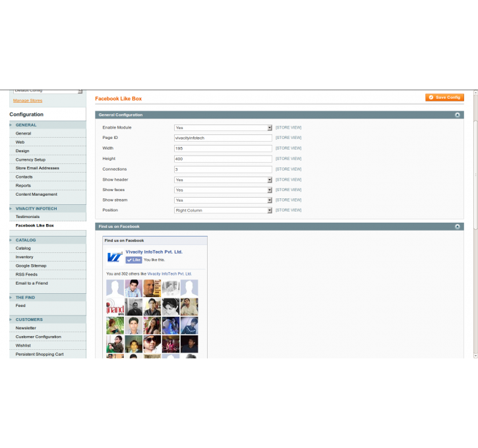Click the Jnand logo fan thumbnail
Screen dimensions: 478x448
pyautogui.click(x=115, y=307)
